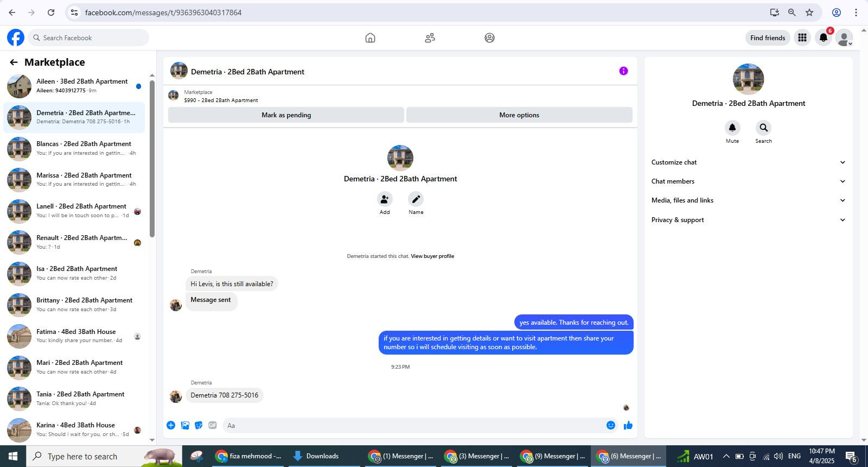Open Blancas 2Bed 2Bath Apartment conversation

pyautogui.click(x=74, y=148)
